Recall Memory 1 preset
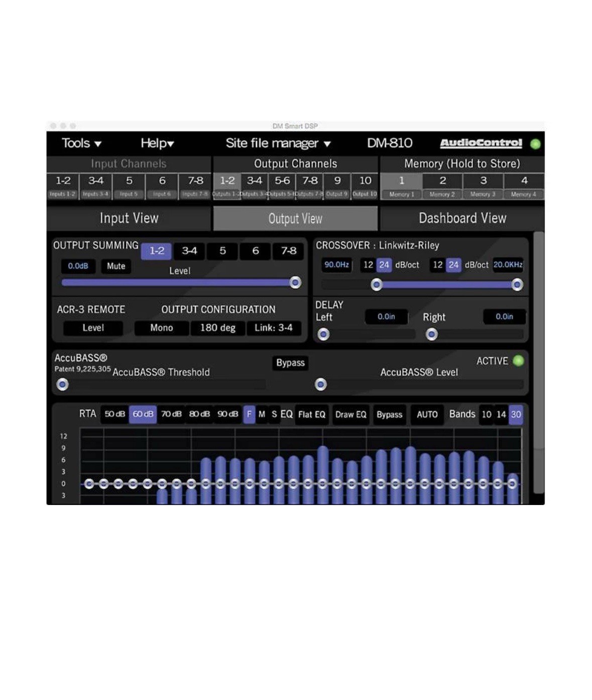The width and height of the screenshot is (592, 700). [401, 186]
